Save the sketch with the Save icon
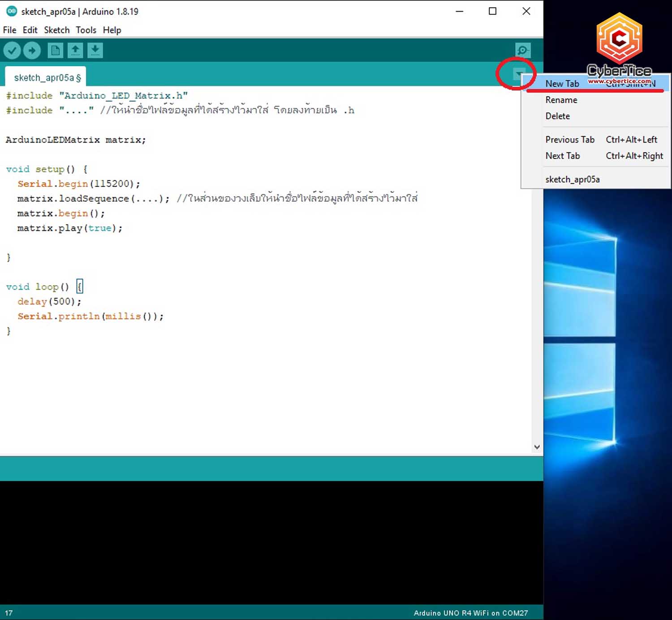672x620 pixels. tap(95, 50)
